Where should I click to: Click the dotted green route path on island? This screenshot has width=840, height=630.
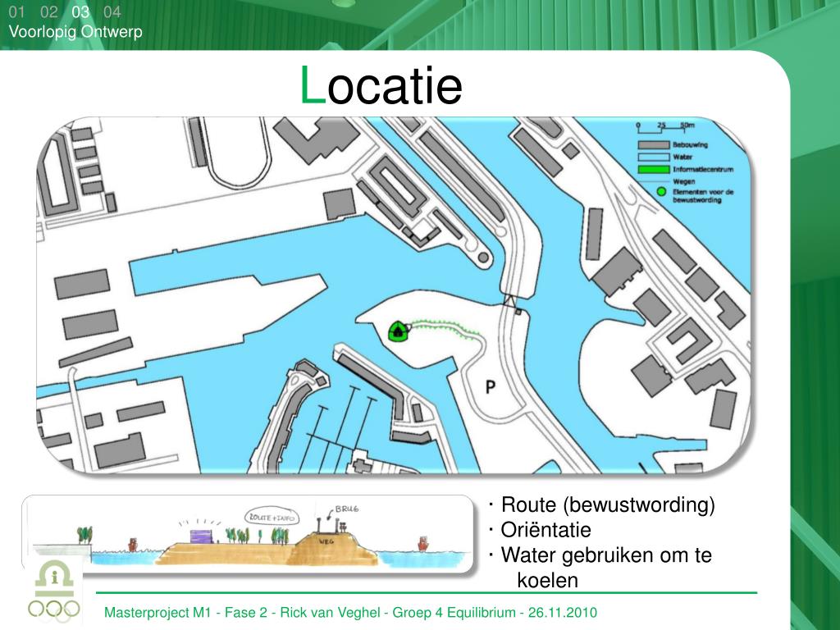445,328
